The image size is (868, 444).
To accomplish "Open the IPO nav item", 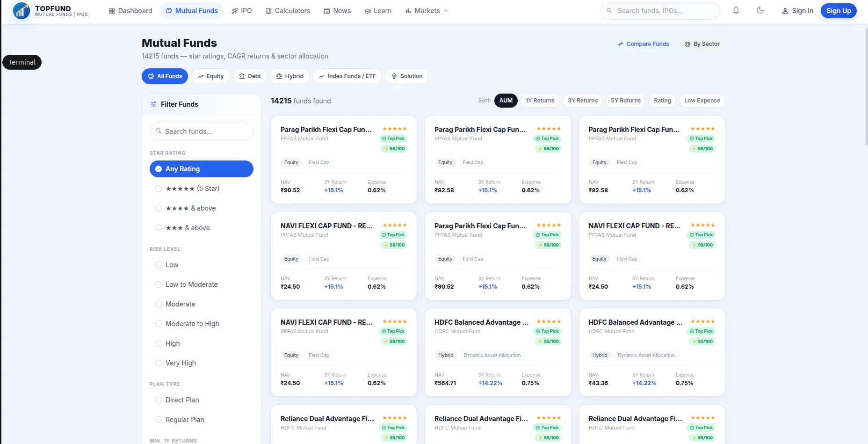I will pyautogui.click(x=242, y=11).
